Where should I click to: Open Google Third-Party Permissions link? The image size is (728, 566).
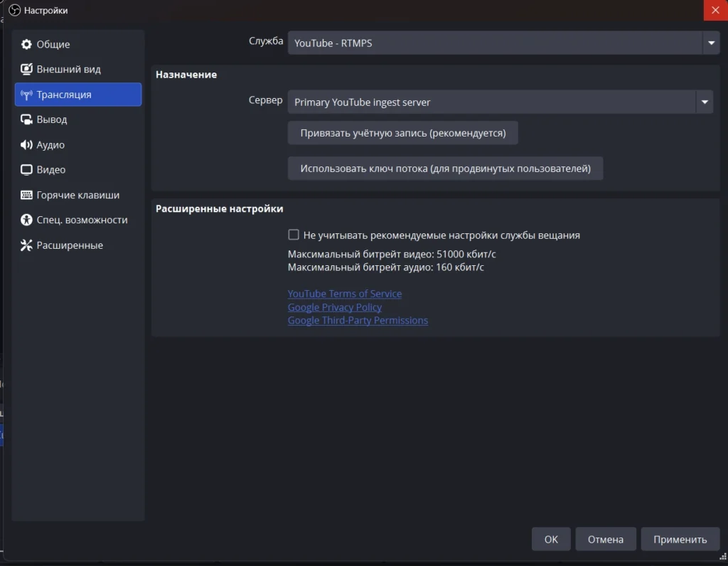click(x=358, y=321)
